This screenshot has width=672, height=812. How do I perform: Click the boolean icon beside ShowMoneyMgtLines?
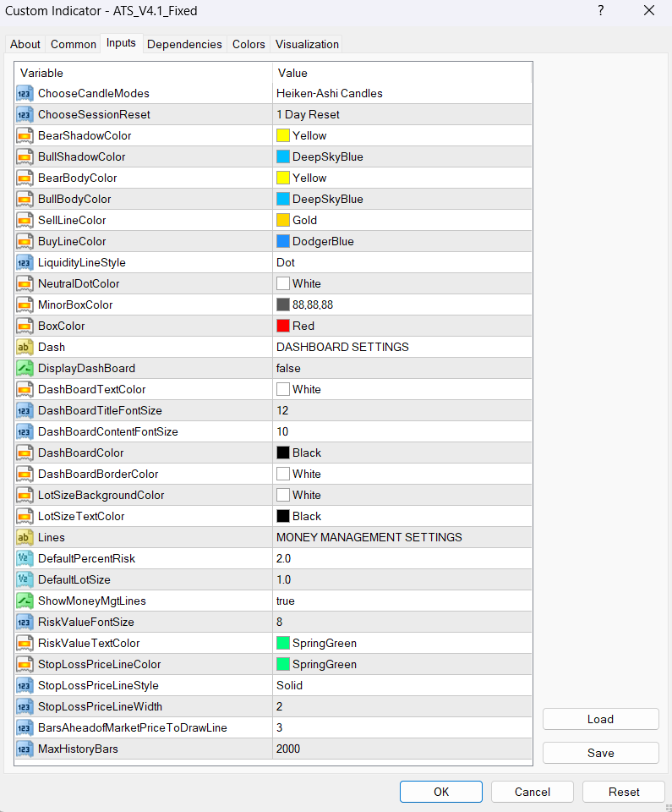coord(25,601)
